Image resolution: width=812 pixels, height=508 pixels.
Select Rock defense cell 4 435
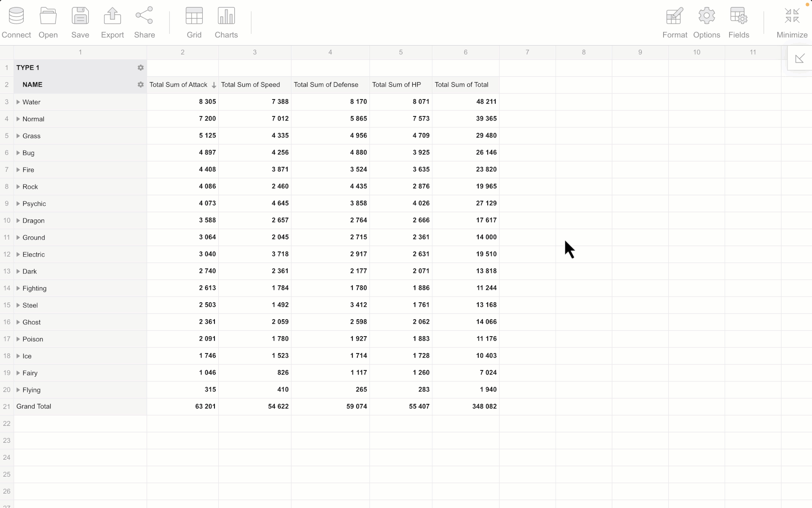(330, 186)
